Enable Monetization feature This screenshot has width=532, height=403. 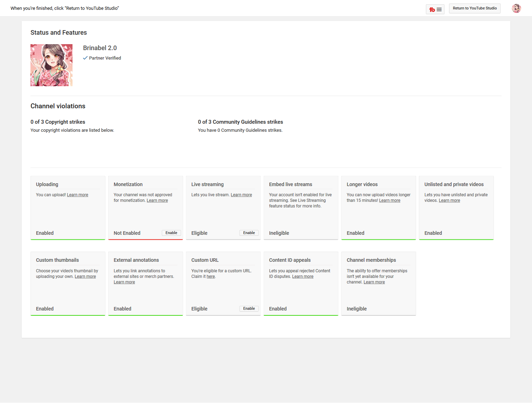(x=171, y=233)
